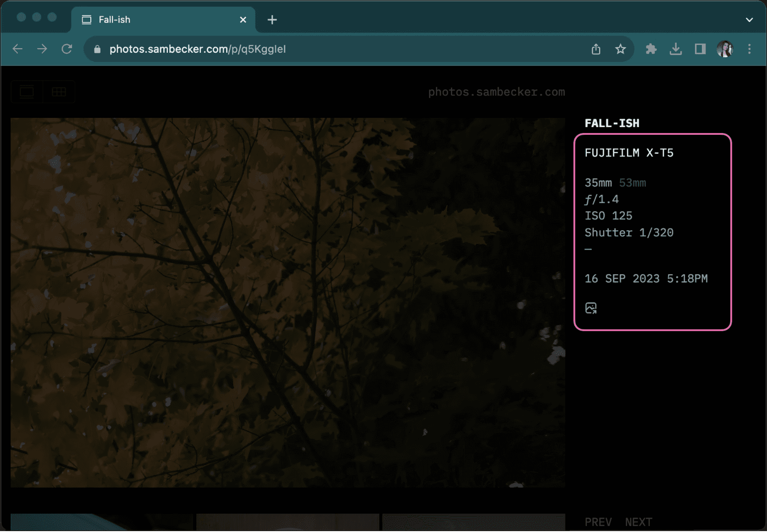This screenshot has height=532, width=767.
Task: Toggle the browser side panel
Action: [700, 49]
